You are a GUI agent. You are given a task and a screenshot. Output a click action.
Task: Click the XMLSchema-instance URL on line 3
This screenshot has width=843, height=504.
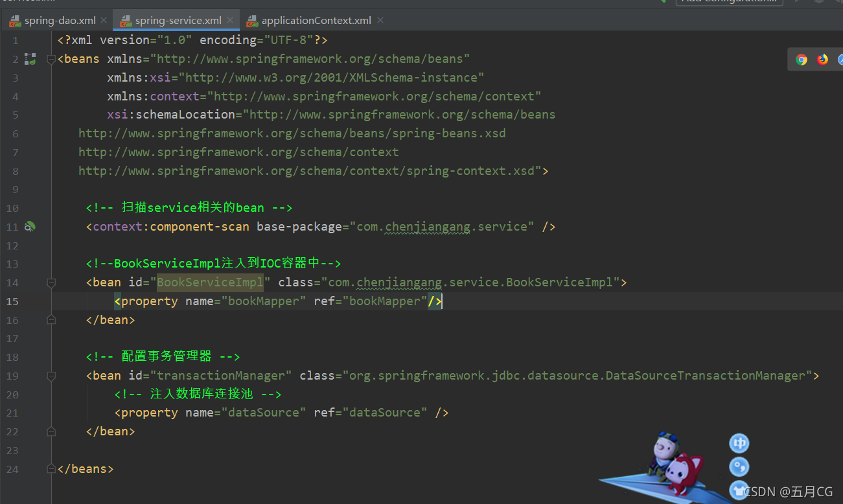(x=332, y=78)
